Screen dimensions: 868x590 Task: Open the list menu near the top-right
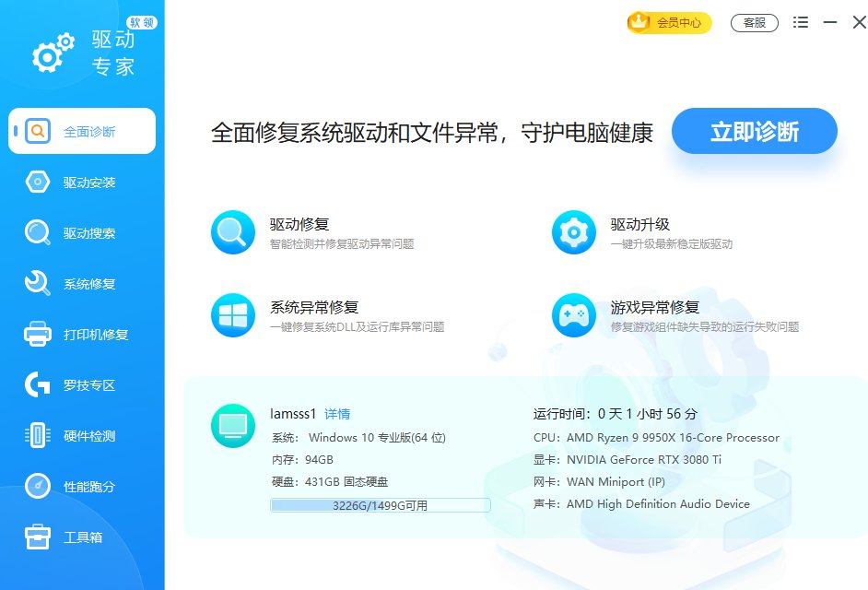click(800, 22)
